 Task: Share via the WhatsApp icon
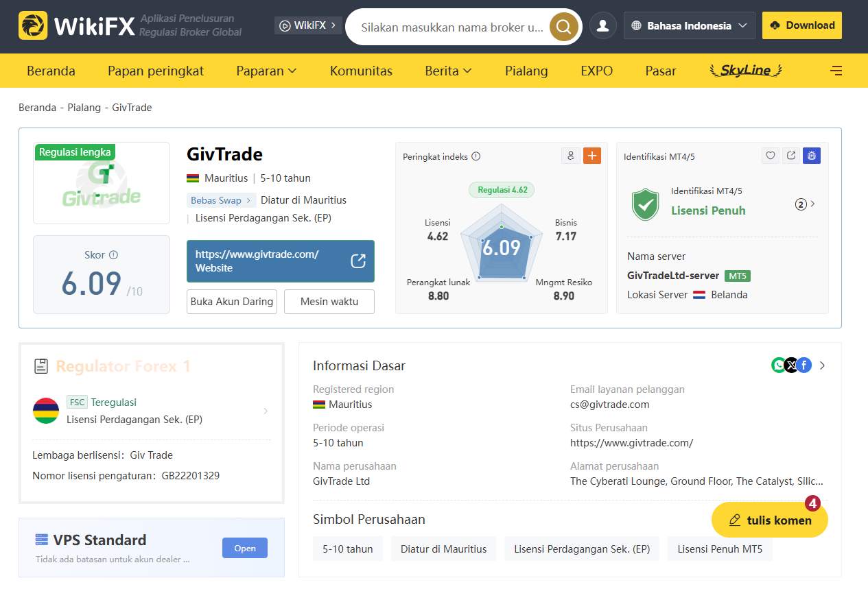tap(779, 365)
